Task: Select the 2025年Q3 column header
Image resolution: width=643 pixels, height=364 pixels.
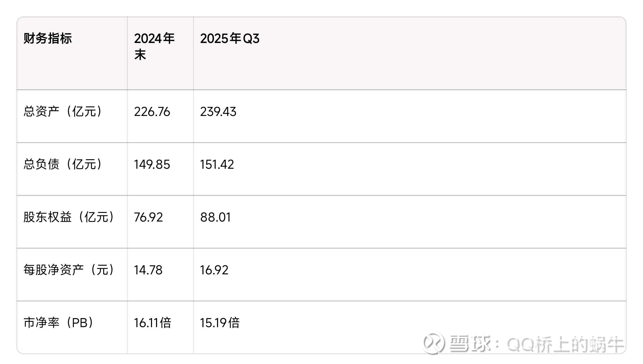Action: pyautogui.click(x=230, y=38)
